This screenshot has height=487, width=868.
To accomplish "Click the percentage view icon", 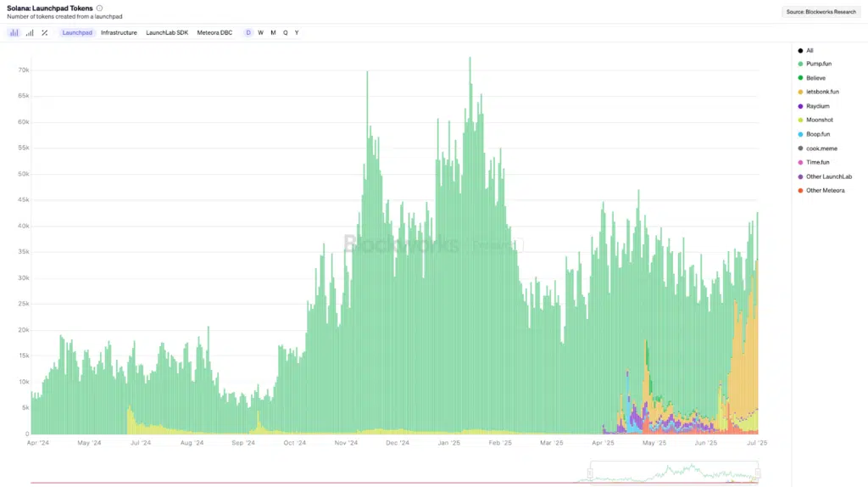I will click(45, 33).
